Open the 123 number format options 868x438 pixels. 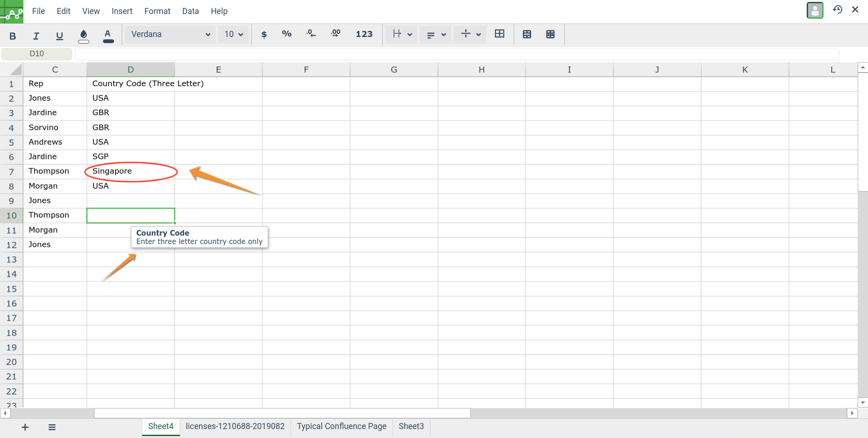tap(364, 34)
